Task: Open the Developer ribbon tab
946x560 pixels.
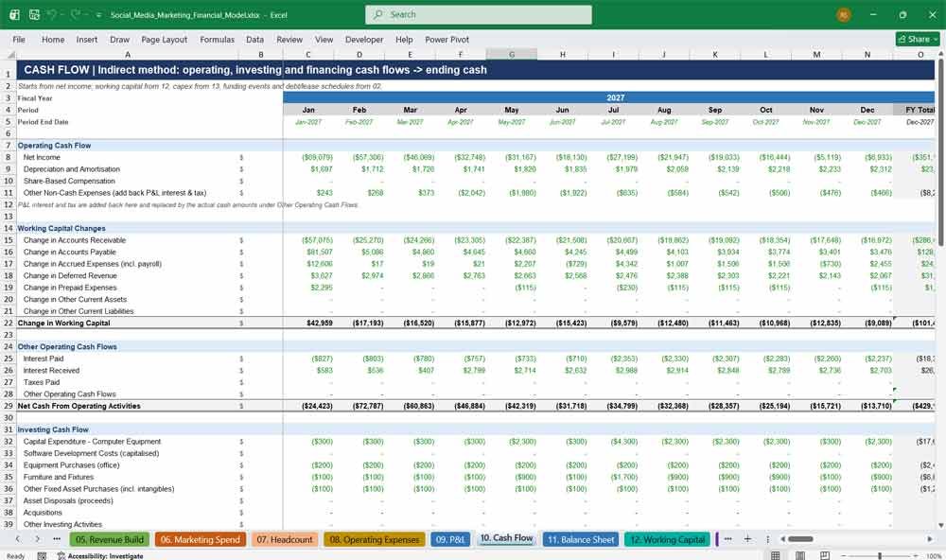Action: (364, 39)
